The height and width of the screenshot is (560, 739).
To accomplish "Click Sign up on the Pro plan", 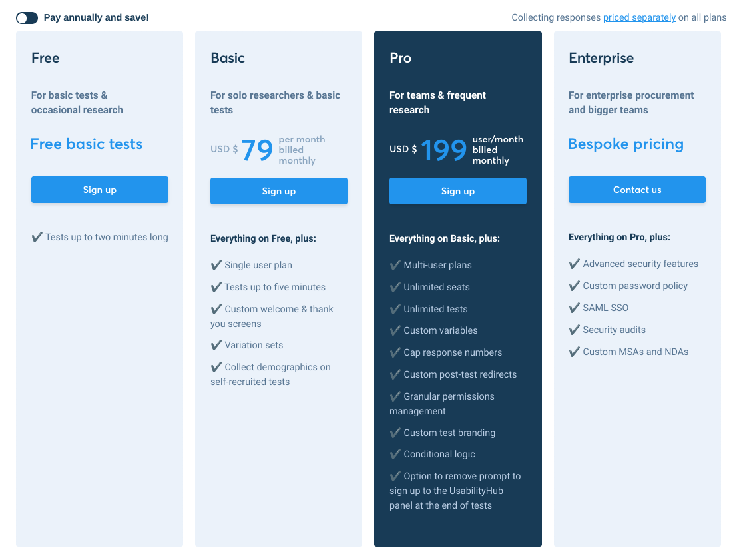I will coord(458,191).
